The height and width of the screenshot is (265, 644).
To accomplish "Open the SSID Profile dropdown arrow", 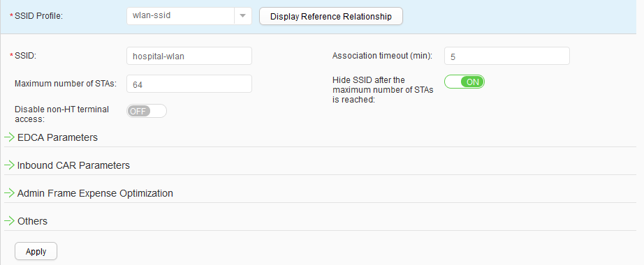I will pos(243,16).
